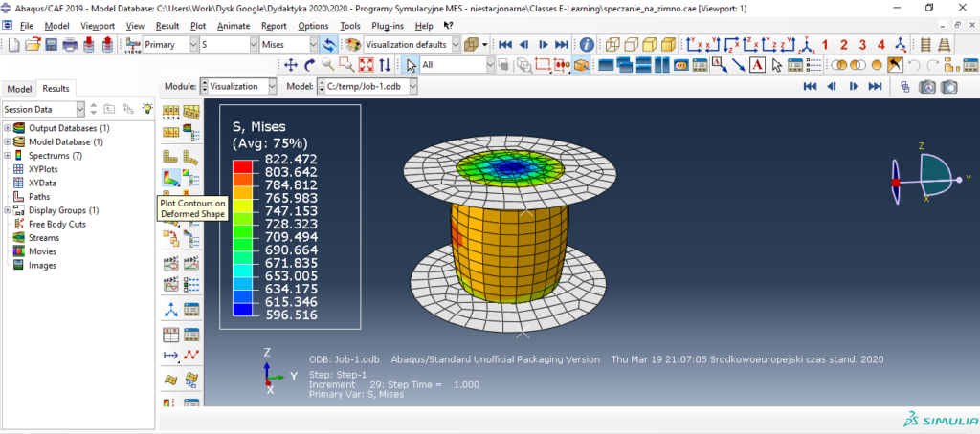Screen dimensions: 980x434
Task: Click the Synchronize blue arrows icon
Action: [x=329, y=45]
